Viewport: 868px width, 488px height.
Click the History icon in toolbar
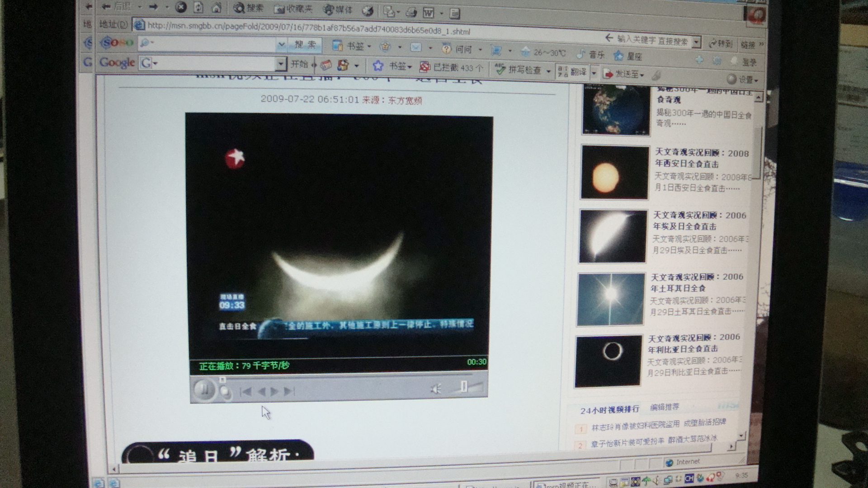(368, 11)
